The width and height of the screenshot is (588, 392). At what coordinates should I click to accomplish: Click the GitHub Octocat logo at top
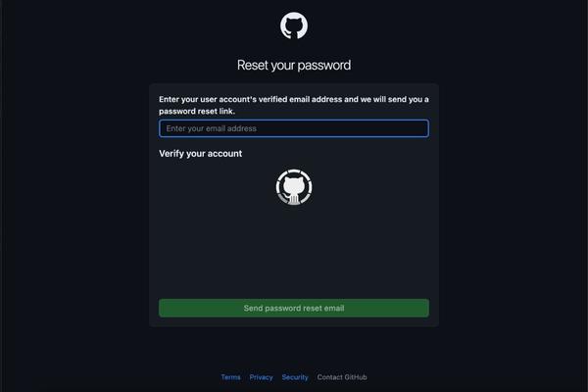click(294, 25)
